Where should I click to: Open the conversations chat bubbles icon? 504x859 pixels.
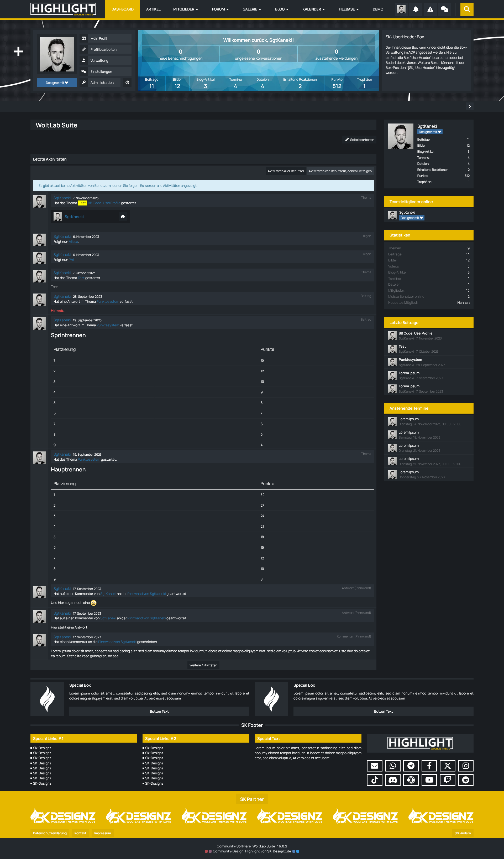tap(444, 9)
